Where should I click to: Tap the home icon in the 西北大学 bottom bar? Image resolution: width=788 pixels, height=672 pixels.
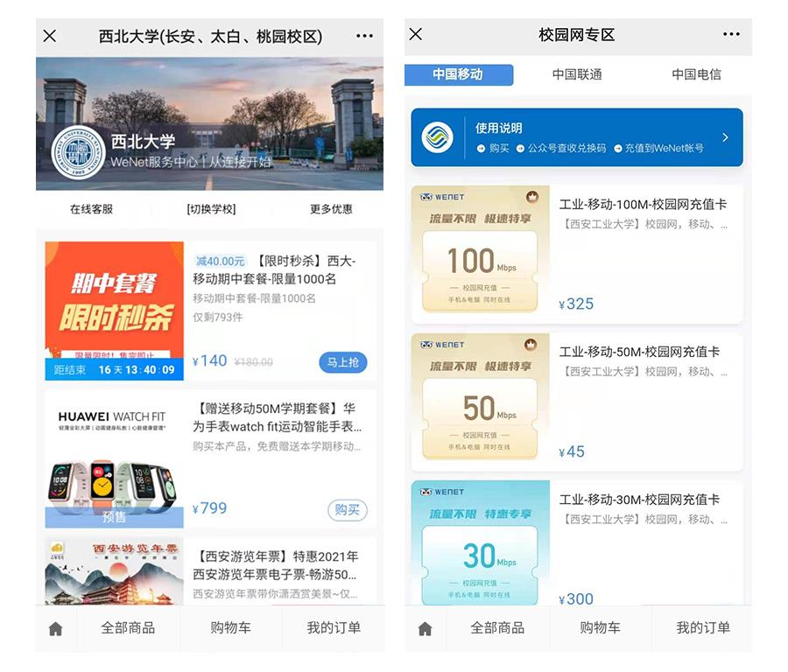tap(56, 628)
